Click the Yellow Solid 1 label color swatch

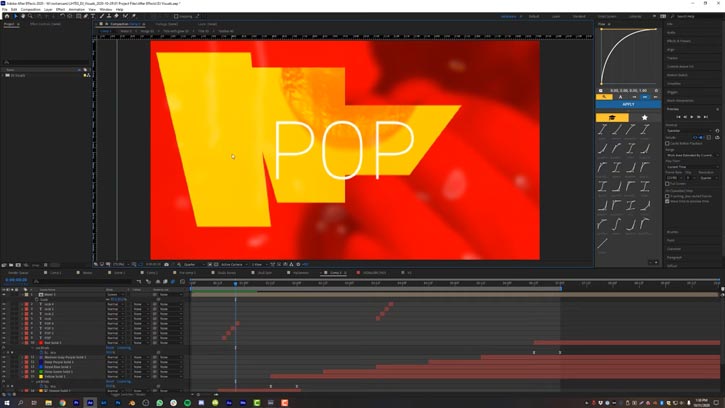[x=26, y=377]
